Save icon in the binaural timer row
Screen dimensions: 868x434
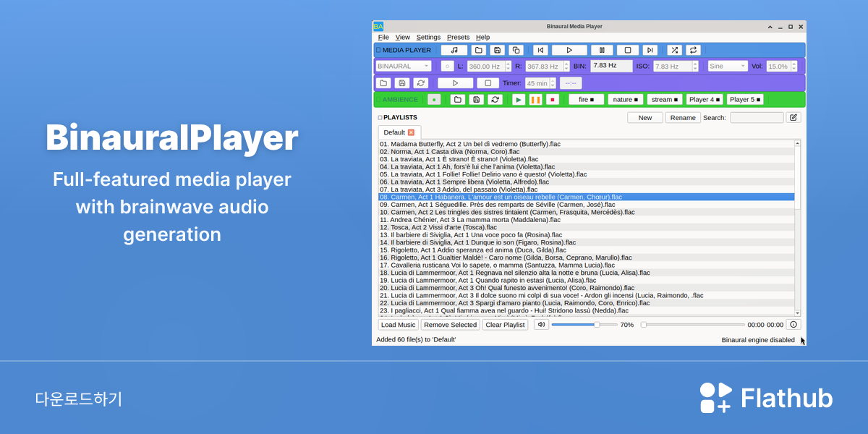click(402, 83)
